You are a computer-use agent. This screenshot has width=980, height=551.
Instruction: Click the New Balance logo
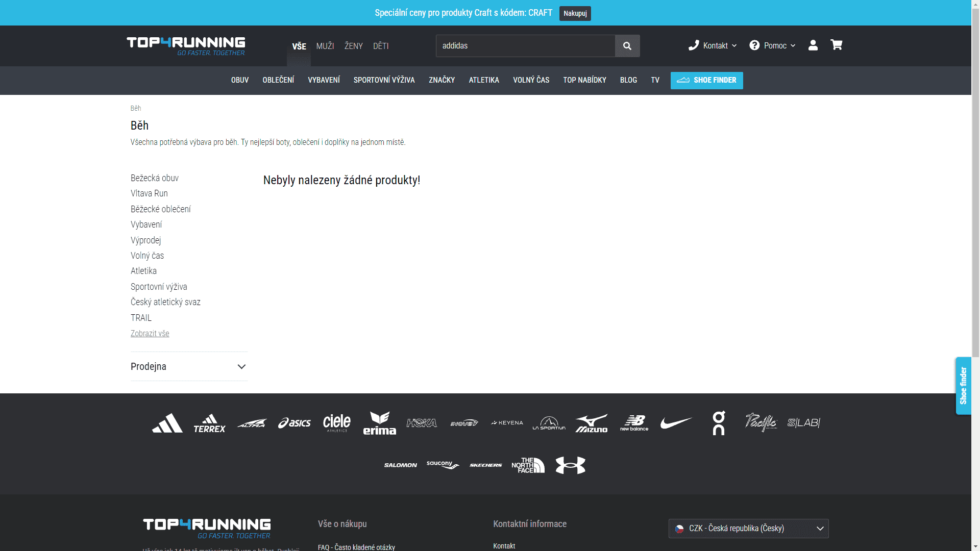(x=634, y=423)
